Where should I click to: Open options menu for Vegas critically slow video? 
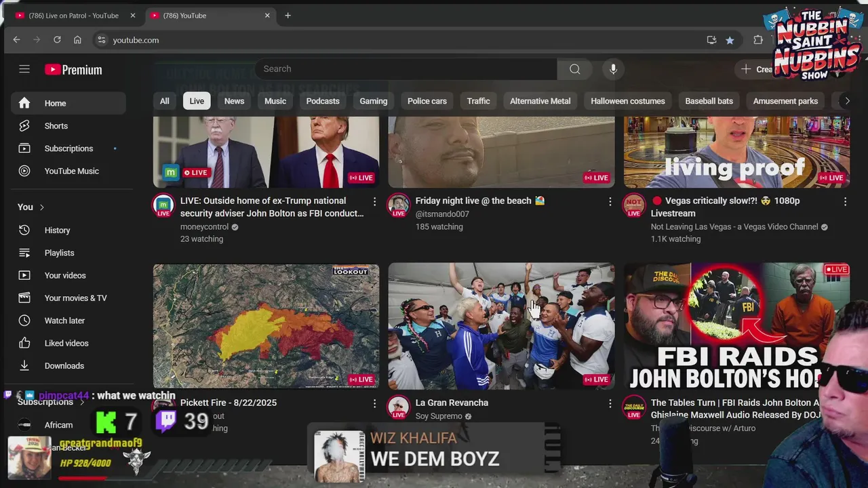845,201
